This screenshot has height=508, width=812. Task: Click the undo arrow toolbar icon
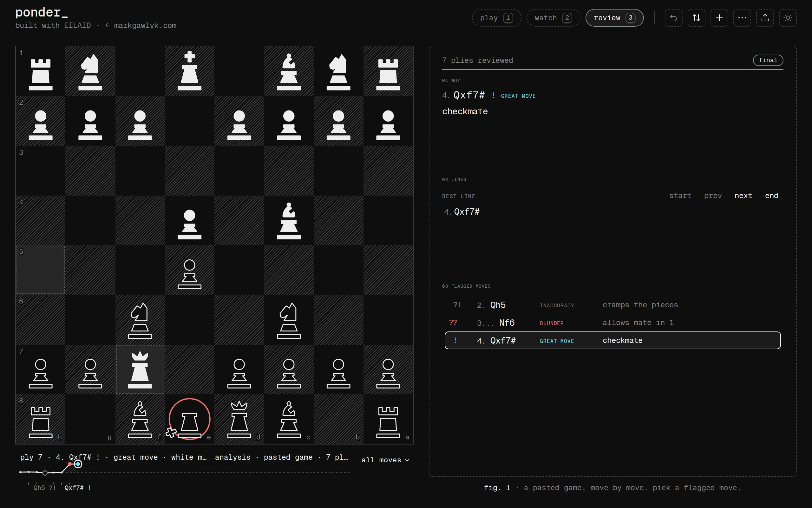click(673, 18)
